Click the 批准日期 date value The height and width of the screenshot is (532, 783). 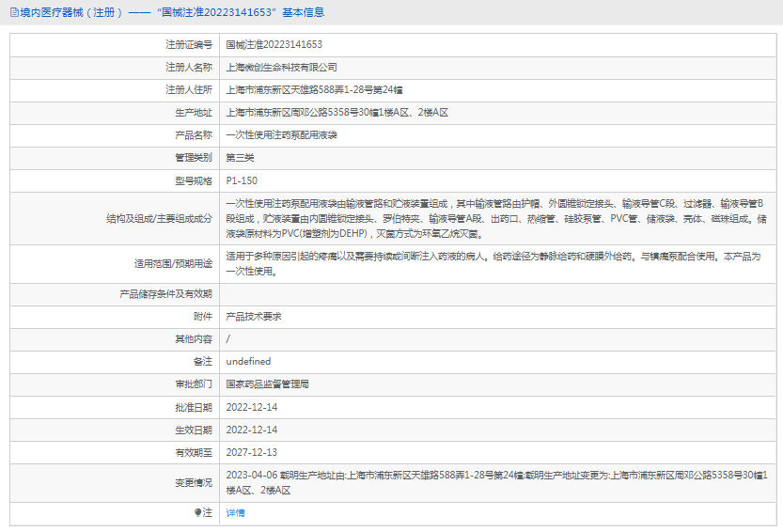[x=252, y=407]
